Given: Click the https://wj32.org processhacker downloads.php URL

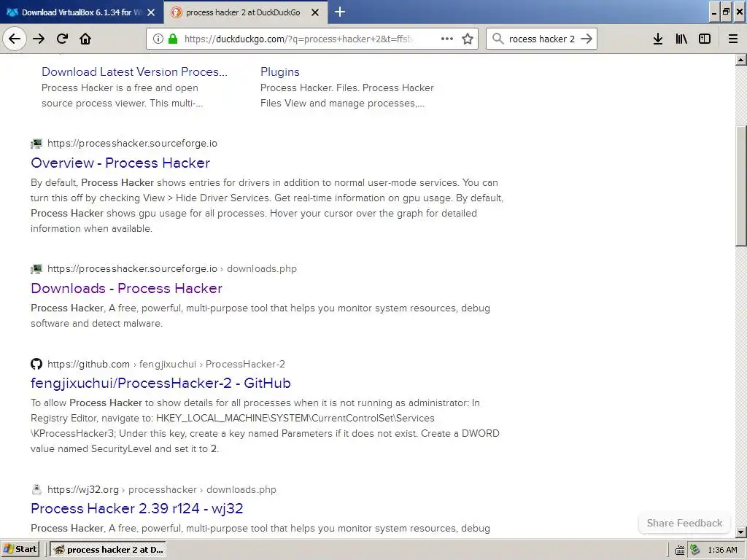Looking at the screenshot, I should [x=161, y=489].
